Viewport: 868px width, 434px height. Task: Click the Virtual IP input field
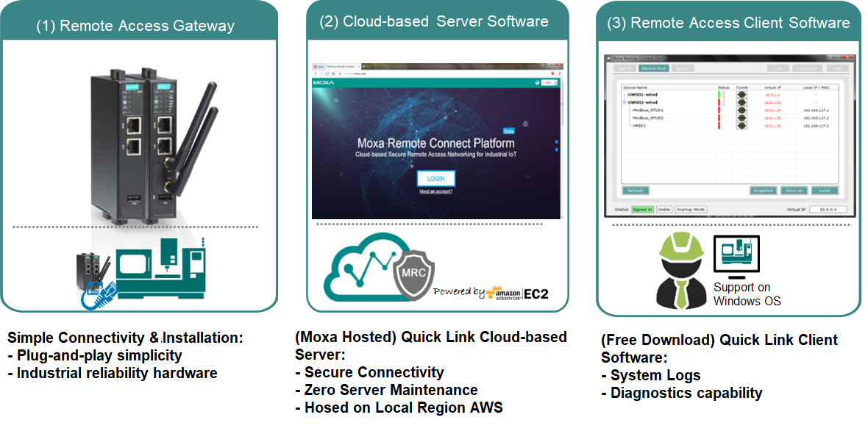[828, 210]
